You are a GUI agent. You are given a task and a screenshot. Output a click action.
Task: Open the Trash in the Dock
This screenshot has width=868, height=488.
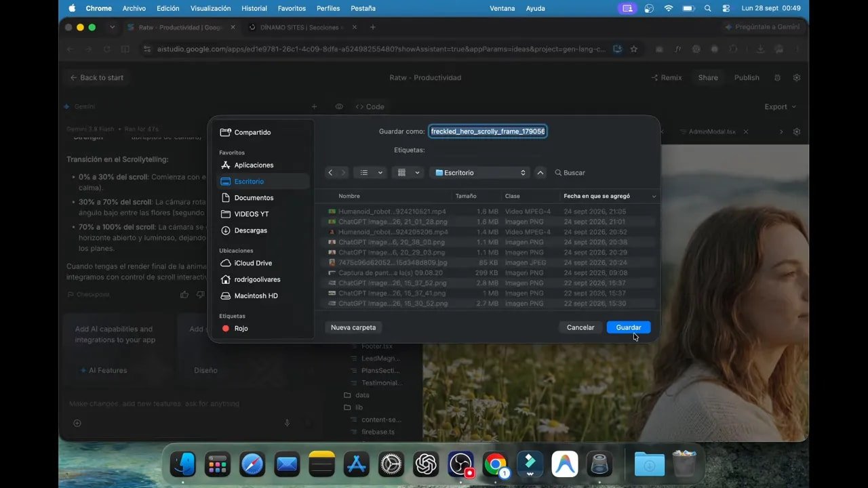tap(684, 464)
